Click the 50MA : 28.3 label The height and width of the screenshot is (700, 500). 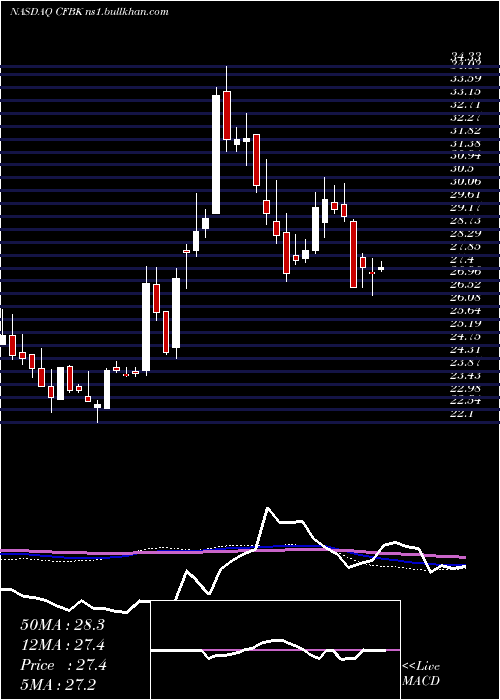coord(62,625)
